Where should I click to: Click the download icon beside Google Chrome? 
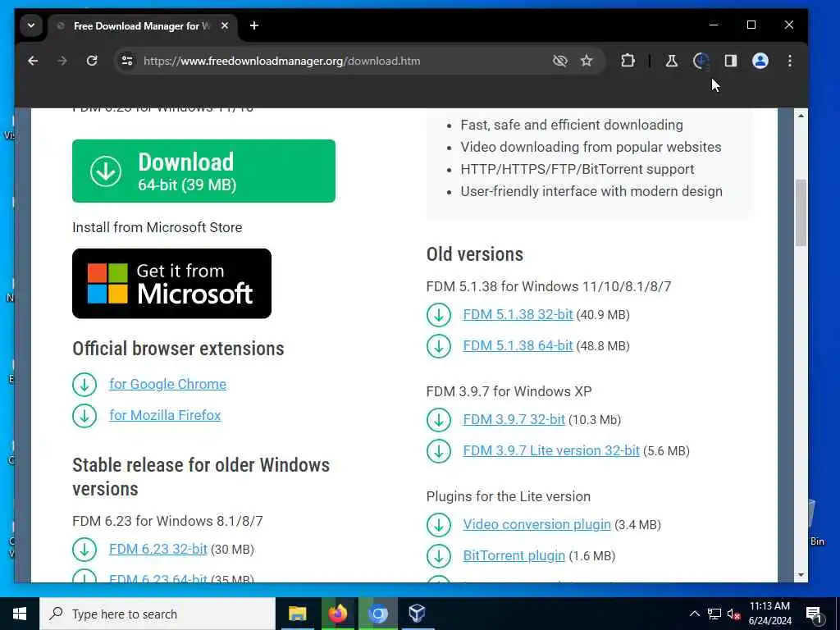tap(84, 384)
